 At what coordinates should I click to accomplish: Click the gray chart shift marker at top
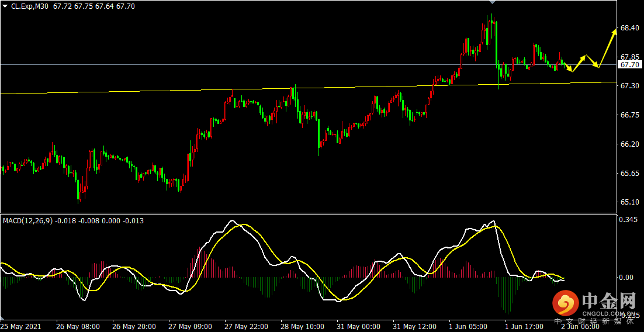[x=493, y=2]
